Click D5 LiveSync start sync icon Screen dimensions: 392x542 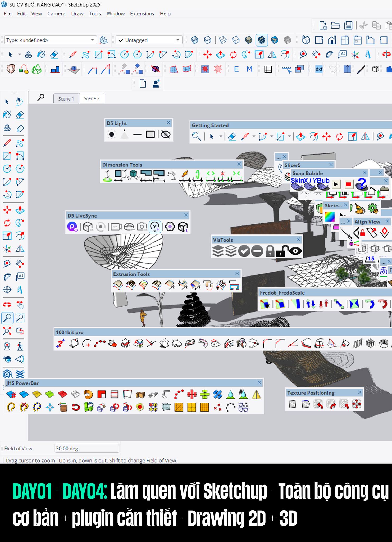point(72,227)
